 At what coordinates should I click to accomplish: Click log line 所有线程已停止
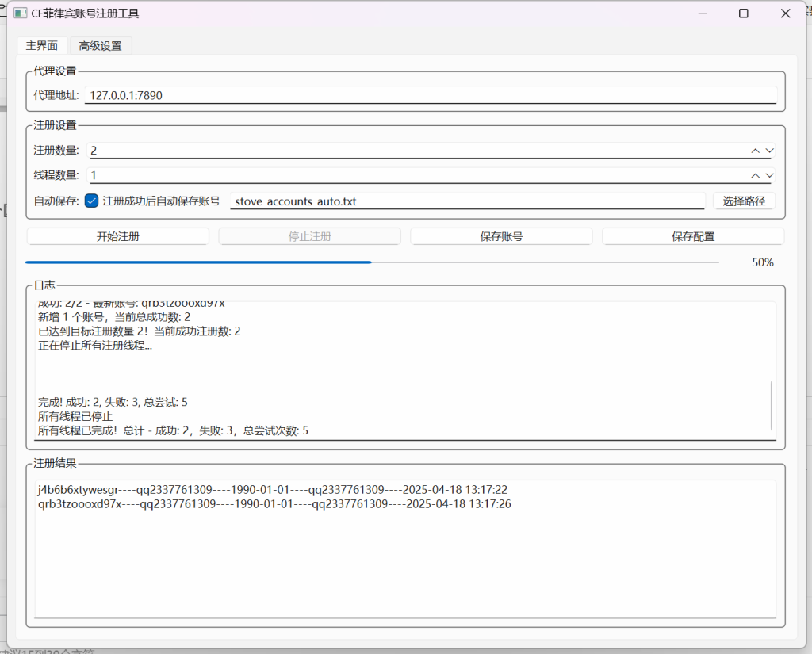(x=75, y=416)
